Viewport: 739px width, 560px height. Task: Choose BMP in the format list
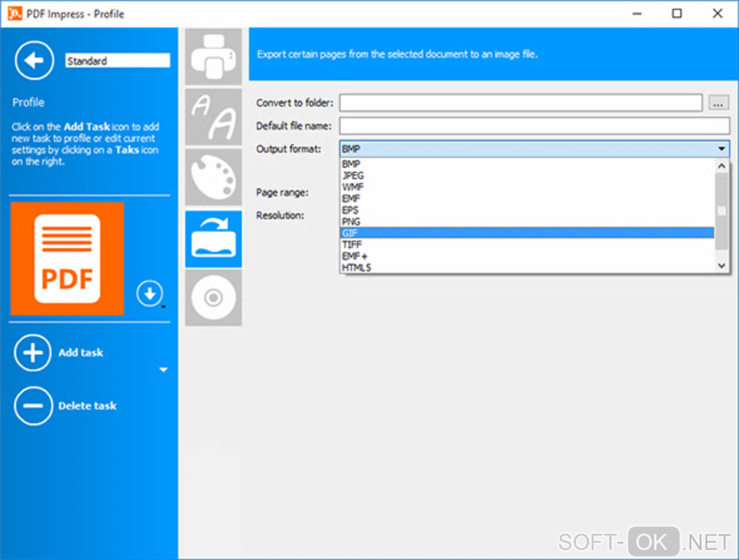tap(527, 164)
